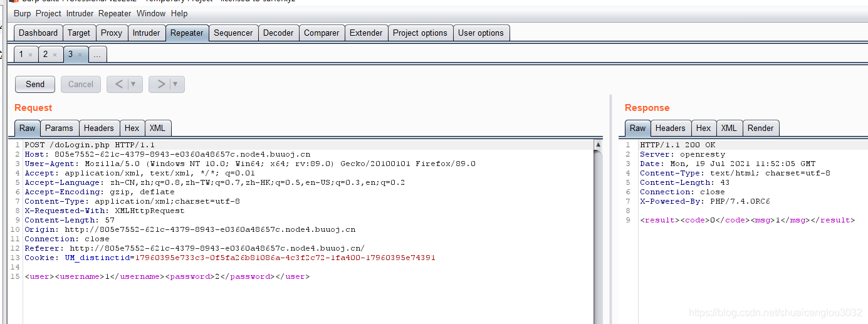
Task: Select the Request Headers tab
Action: (99, 128)
